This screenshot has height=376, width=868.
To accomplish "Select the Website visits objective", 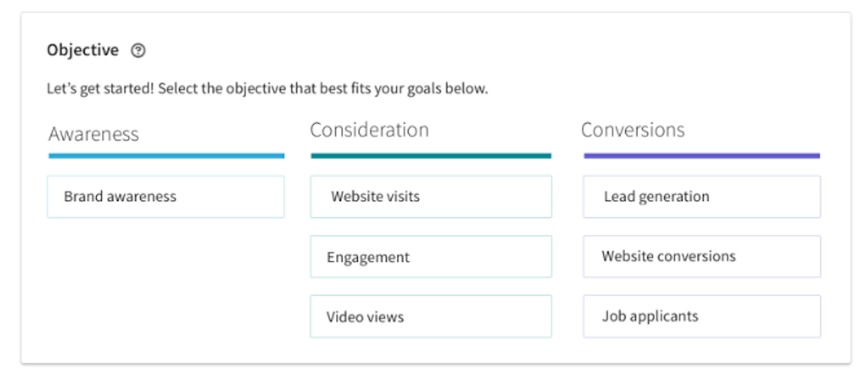I will pos(431,197).
